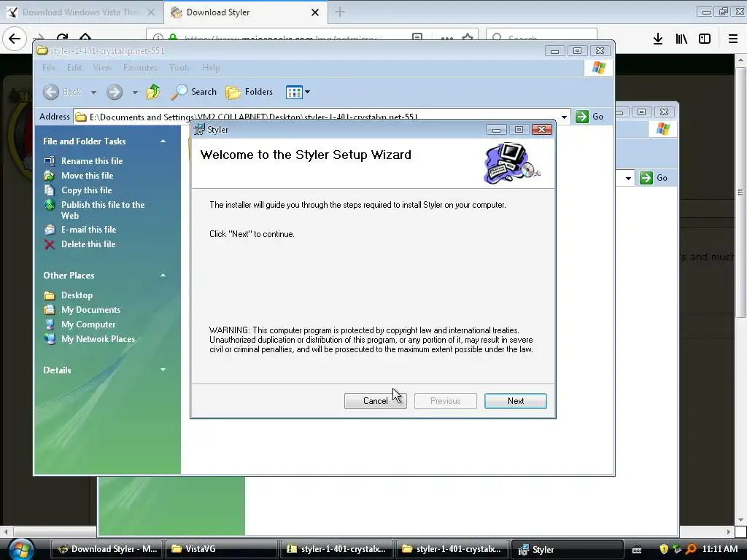This screenshot has width=747, height=560.
Task: Open My Network Places link
Action: [98, 339]
